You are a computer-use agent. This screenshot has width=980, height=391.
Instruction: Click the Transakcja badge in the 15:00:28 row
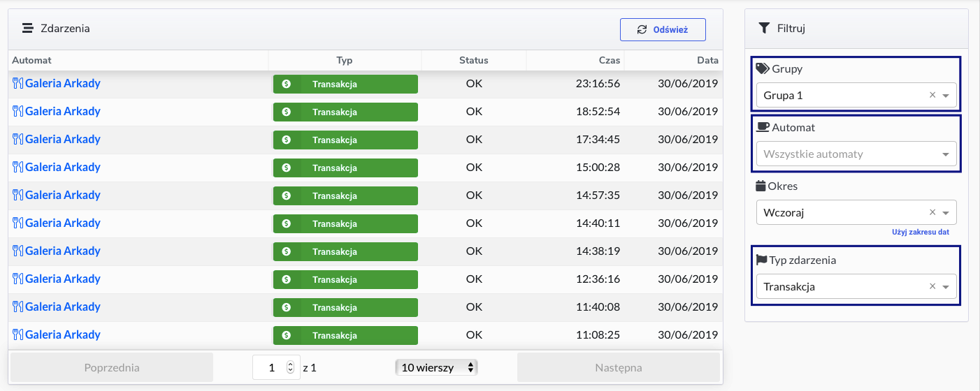click(345, 168)
